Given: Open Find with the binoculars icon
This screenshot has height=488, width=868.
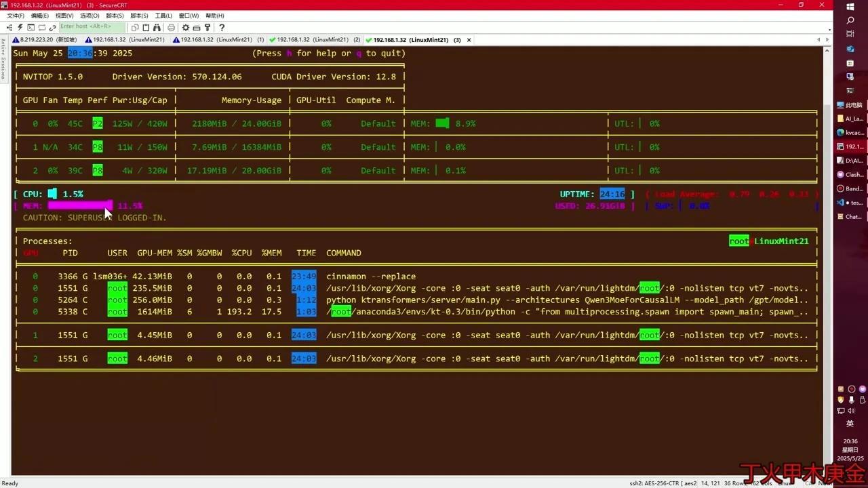Looking at the screenshot, I should click(157, 28).
